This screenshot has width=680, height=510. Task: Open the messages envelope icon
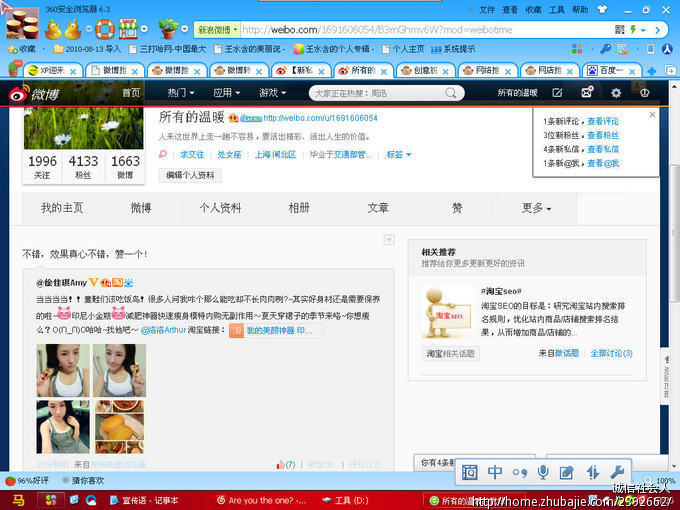pyautogui.click(x=587, y=92)
